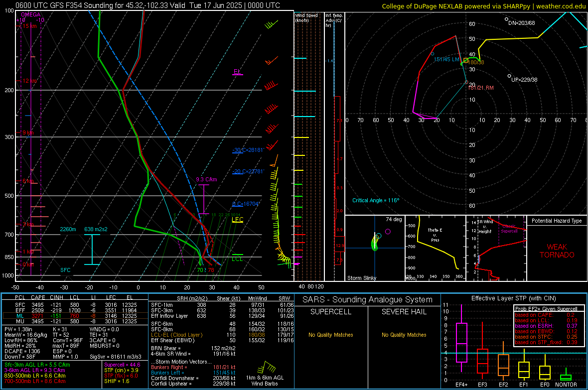Click the magenta 'EL' marker on the skew-T

click(x=237, y=71)
